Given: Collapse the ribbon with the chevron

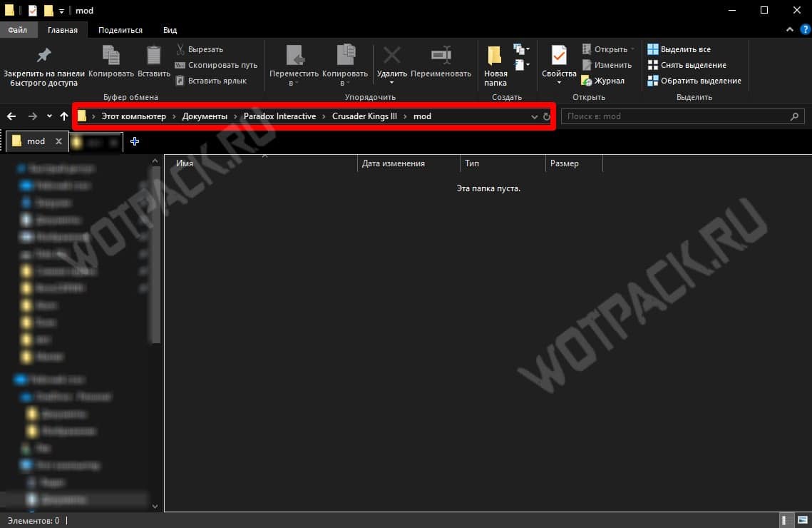Looking at the screenshot, I should pyautogui.click(x=789, y=29).
